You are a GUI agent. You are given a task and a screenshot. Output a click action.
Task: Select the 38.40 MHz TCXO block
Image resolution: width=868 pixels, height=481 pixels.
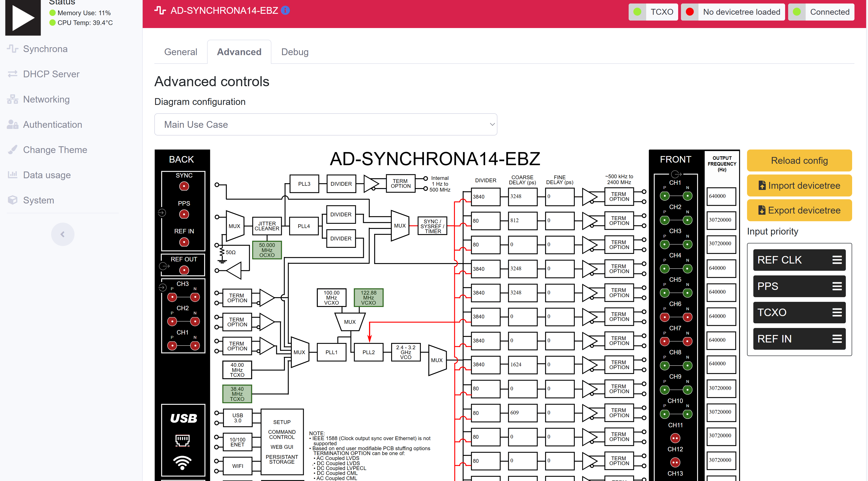[x=237, y=394]
